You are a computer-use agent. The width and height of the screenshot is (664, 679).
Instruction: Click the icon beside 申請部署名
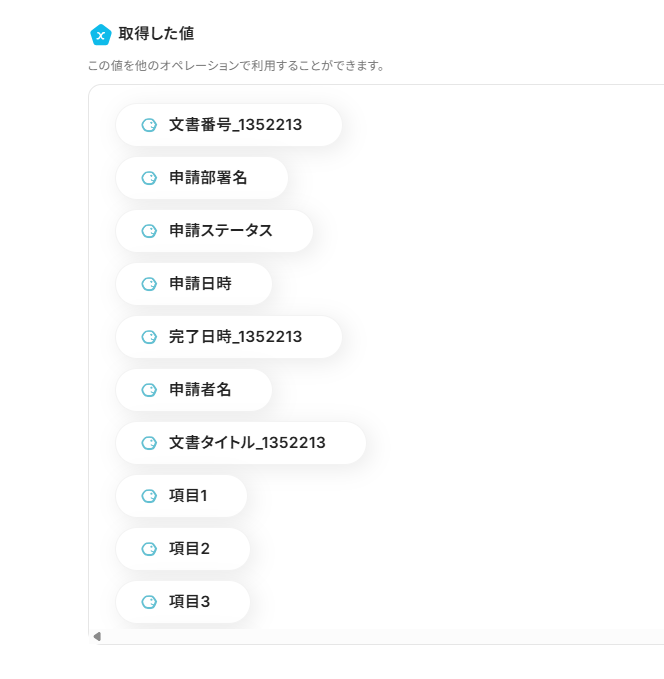coord(149,178)
